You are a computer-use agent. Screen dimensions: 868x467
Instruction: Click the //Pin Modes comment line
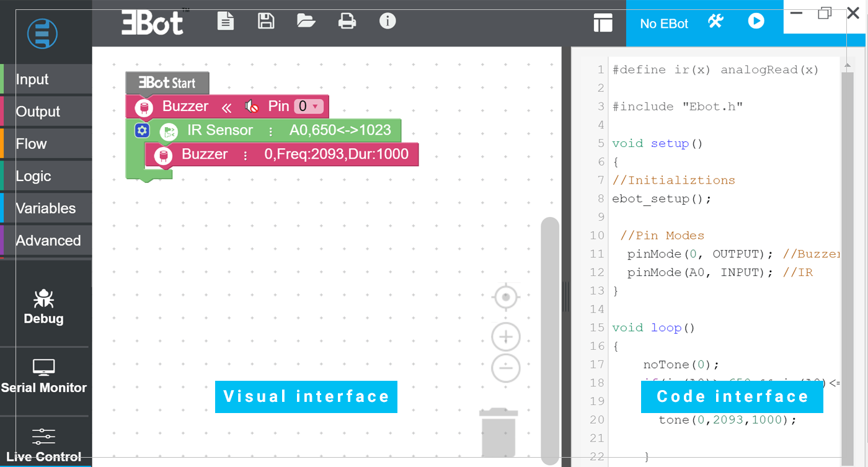tap(662, 236)
